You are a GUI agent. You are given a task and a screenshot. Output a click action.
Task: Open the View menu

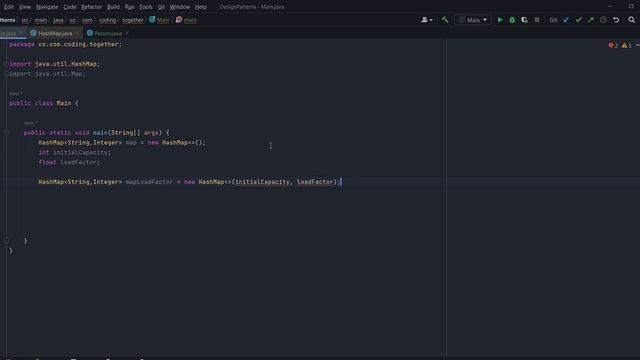click(25, 7)
